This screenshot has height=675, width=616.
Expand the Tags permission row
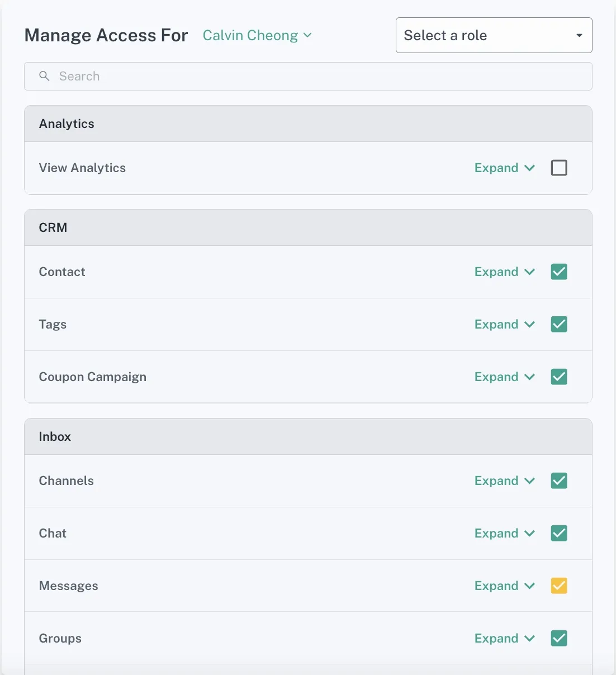pos(496,324)
